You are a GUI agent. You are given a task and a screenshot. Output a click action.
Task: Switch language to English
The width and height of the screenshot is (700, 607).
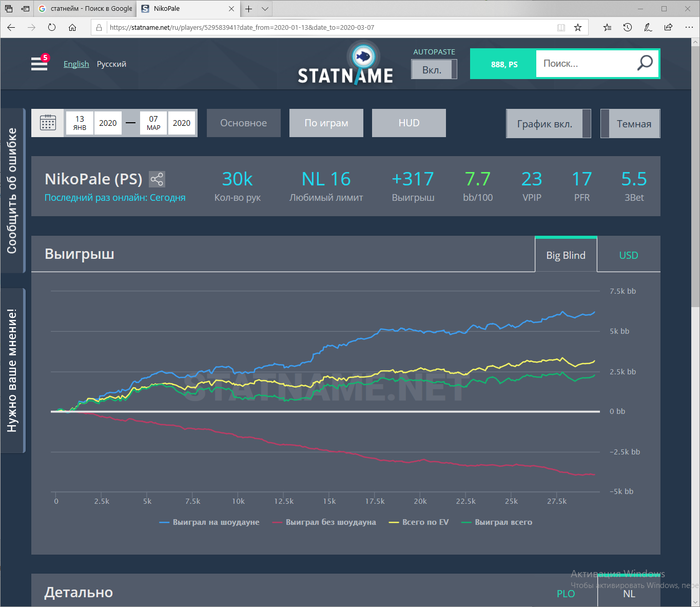click(76, 64)
